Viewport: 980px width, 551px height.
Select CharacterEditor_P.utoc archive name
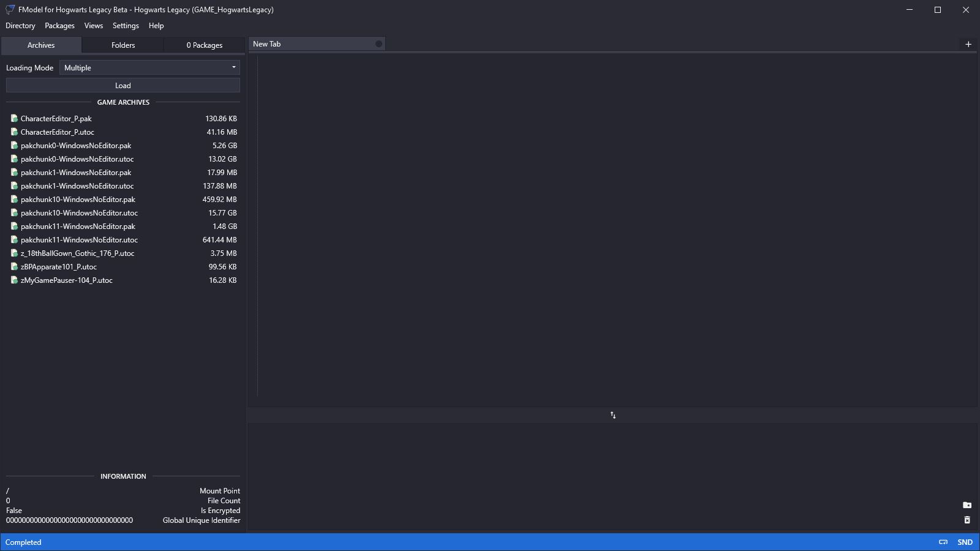[58, 132]
